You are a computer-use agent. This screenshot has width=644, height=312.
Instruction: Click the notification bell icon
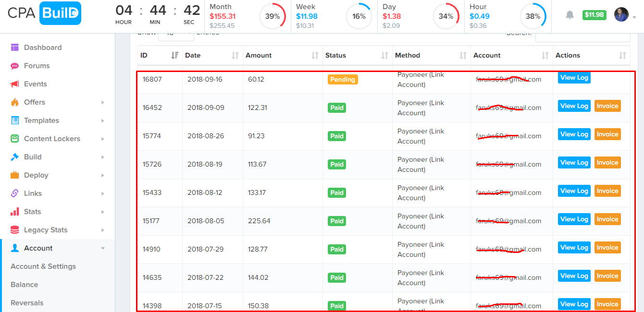click(570, 15)
